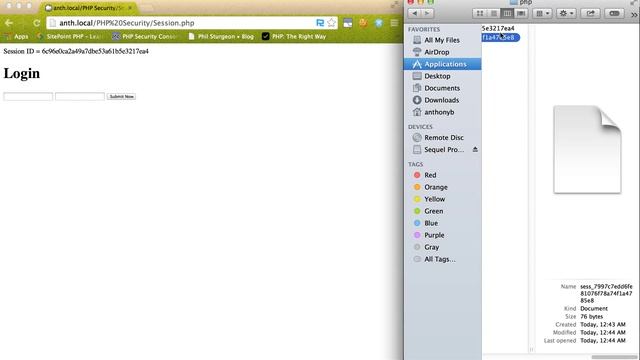
Task: Open anthonyb home folder in sidebar
Action: pyautogui.click(x=442, y=112)
